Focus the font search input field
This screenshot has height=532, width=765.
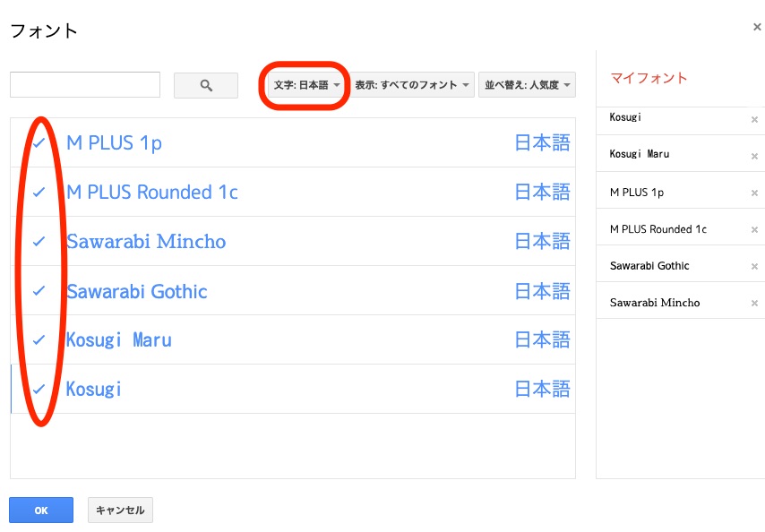coord(85,85)
